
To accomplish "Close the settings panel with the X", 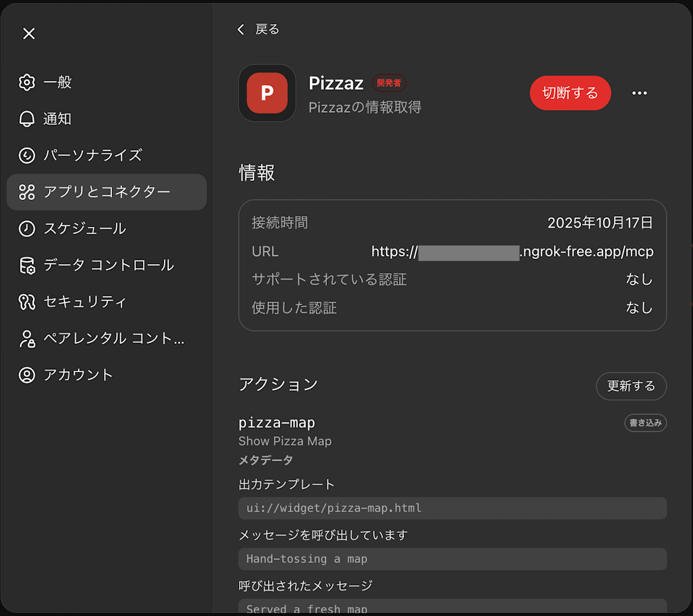I will click(x=28, y=34).
